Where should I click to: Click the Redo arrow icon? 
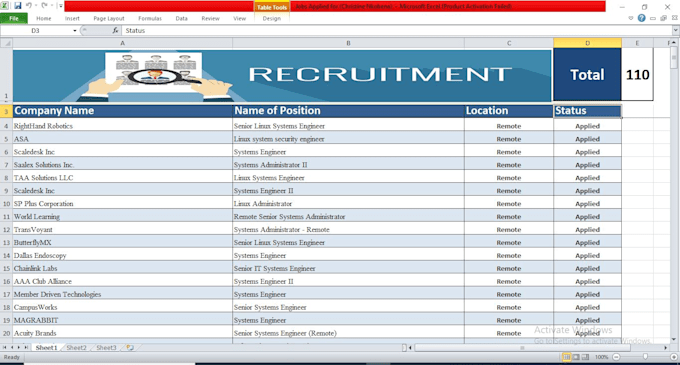click(x=44, y=6)
